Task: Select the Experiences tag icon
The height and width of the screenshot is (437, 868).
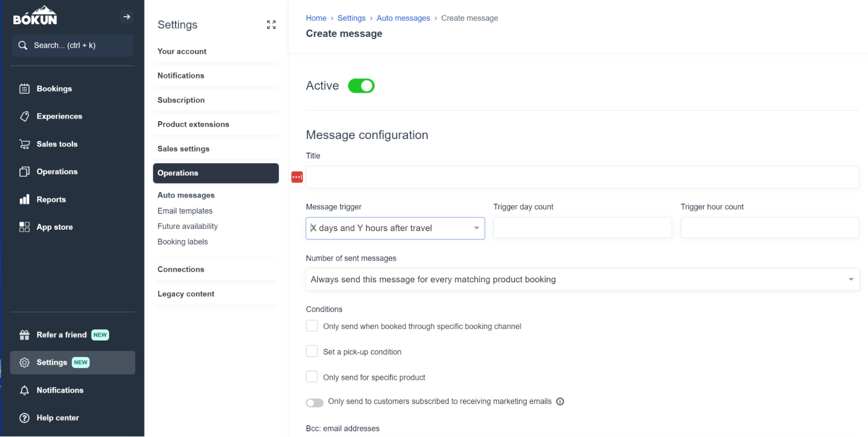Action: [x=24, y=116]
